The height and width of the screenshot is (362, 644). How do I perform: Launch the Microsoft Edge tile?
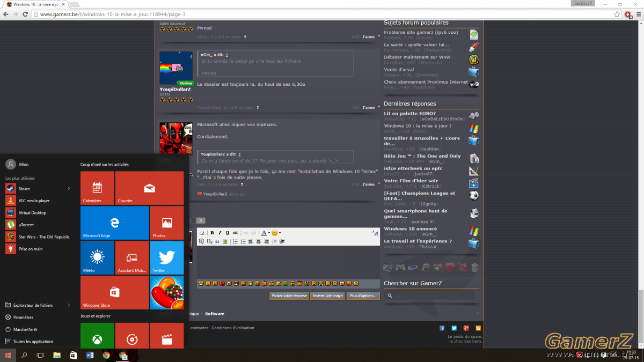tap(114, 223)
